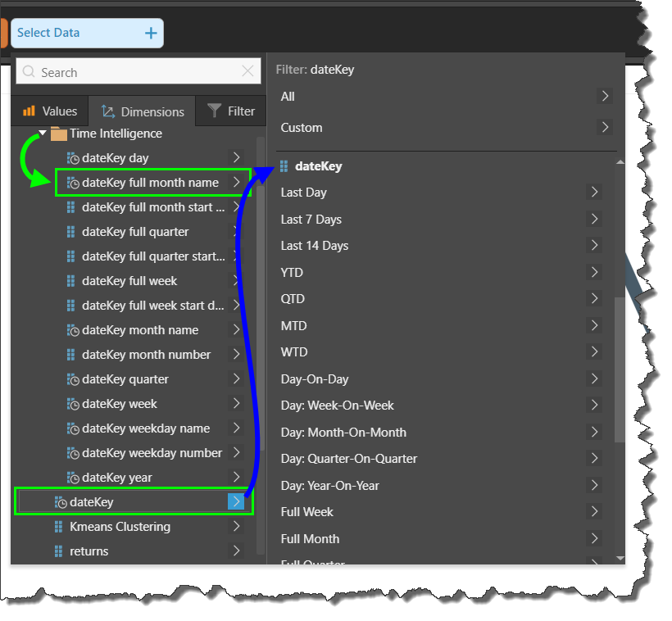Click the highlighted blue chevron on dateKey
The image size is (672, 621).
coord(236,501)
